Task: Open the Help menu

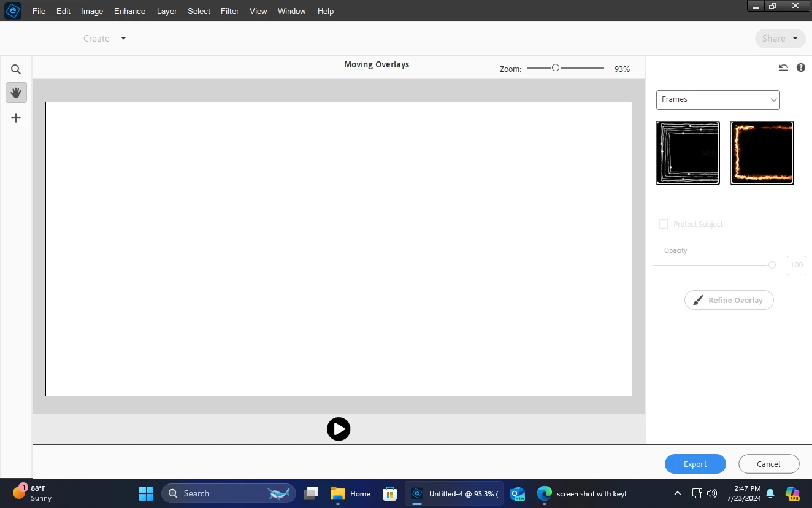Action: tap(326, 11)
